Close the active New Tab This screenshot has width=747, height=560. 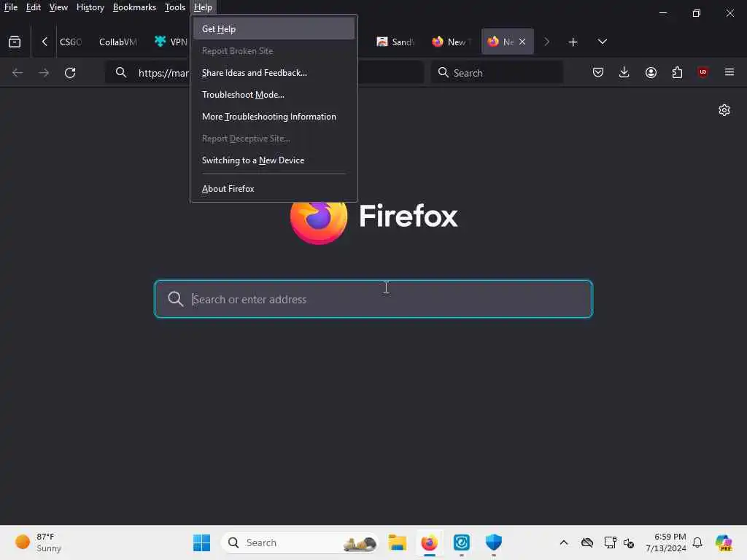(522, 42)
